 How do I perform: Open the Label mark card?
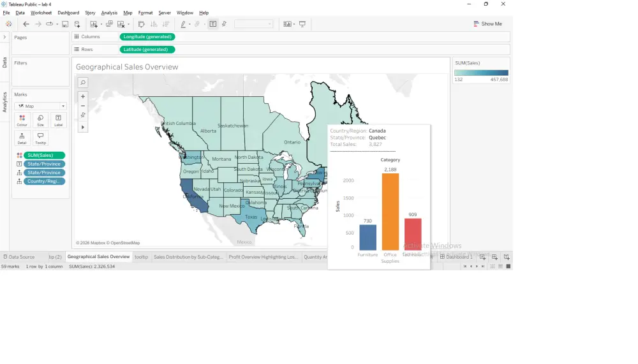click(59, 120)
